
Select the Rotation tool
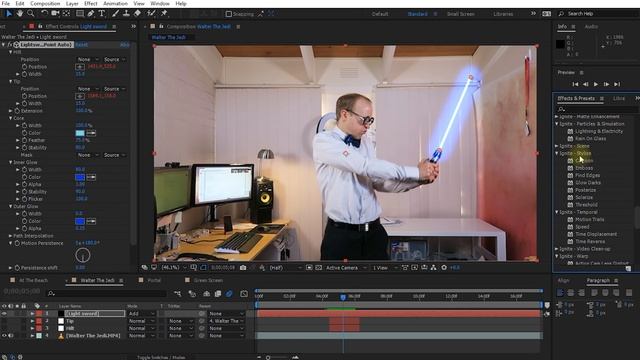point(44,13)
